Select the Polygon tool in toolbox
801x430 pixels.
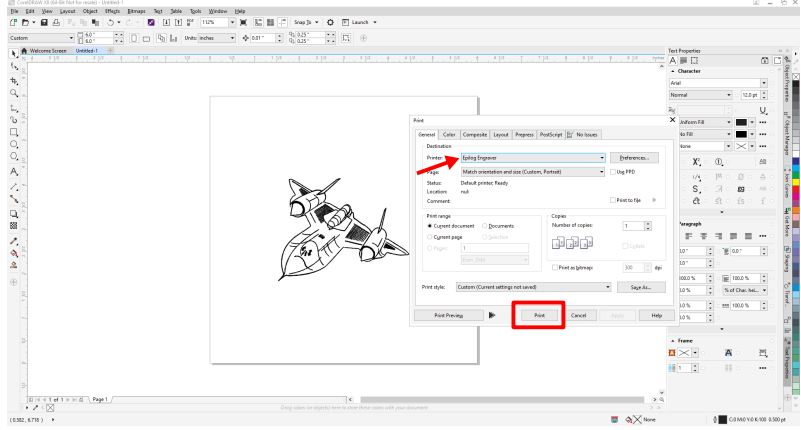(14, 157)
